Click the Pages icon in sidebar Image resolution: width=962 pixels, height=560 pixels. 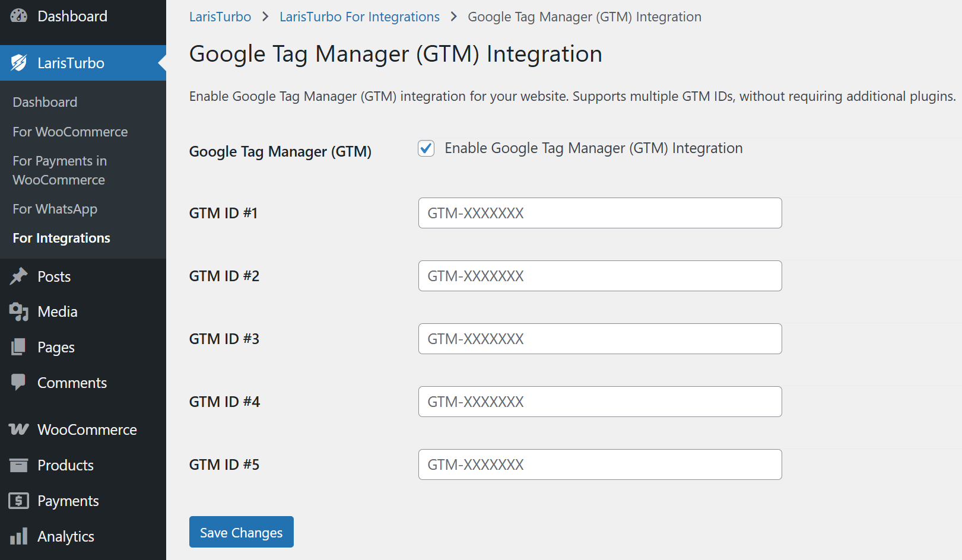19,347
